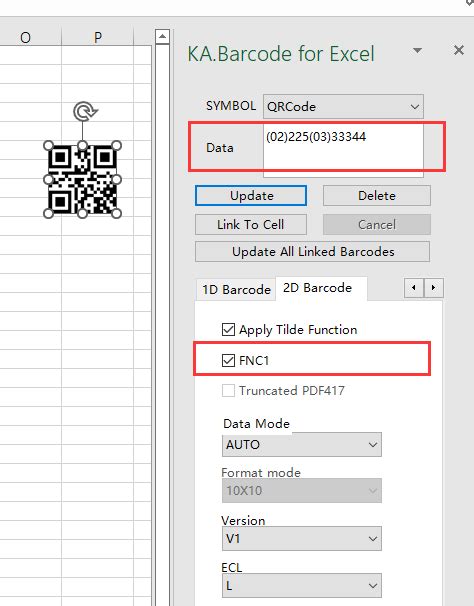Select column O header

[26, 37]
